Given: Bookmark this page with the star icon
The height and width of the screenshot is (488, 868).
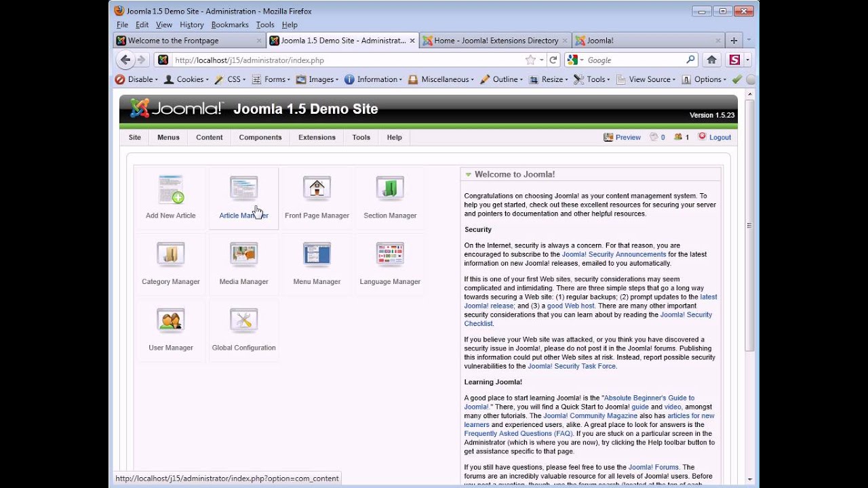Looking at the screenshot, I should pyautogui.click(x=530, y=60).
